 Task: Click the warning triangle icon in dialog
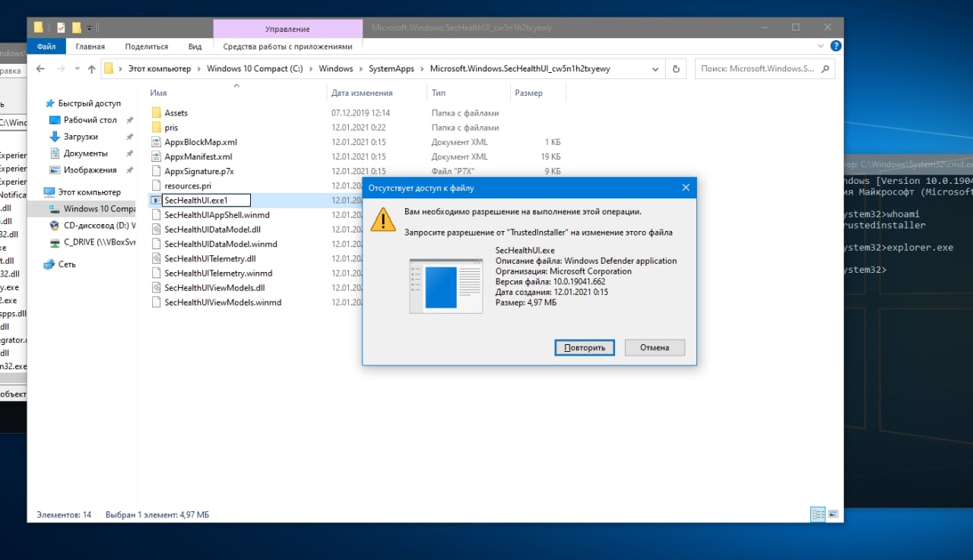[x=383, y=219]
